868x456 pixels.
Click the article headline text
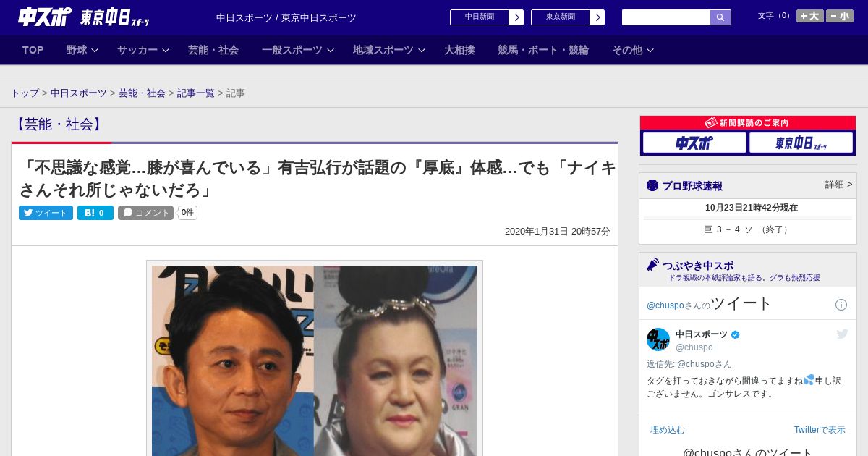(x=318, y=179)
